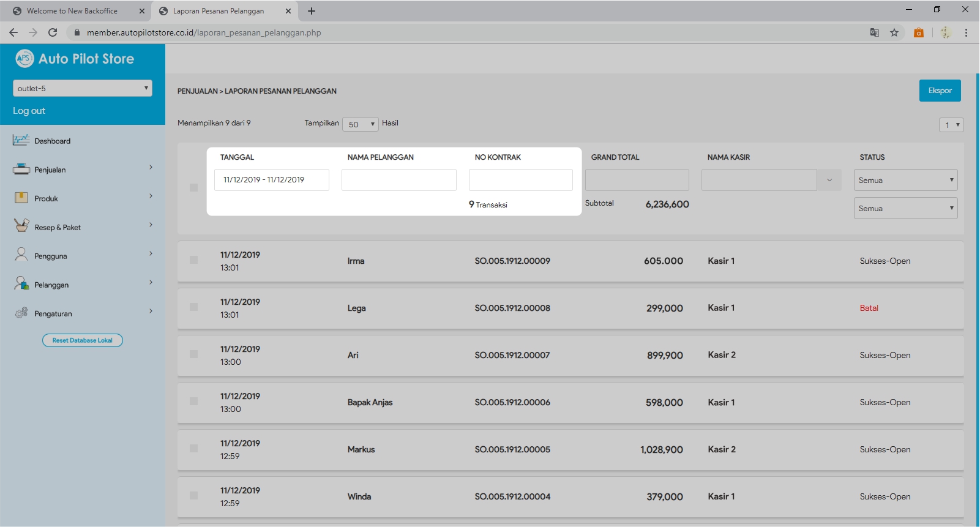Reload the page using browser refresh icon
The width and height of the screenshot is (980, 527).
[53, 32]
